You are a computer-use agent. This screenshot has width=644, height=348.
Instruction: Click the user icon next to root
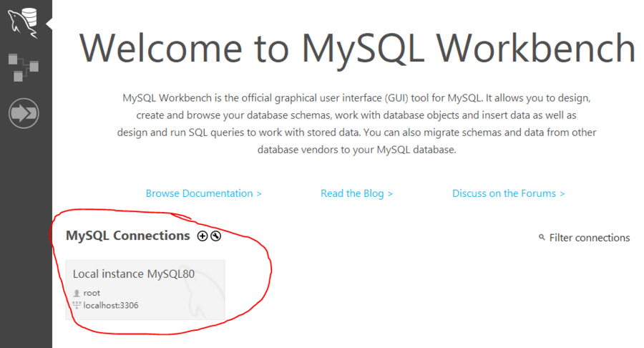click(x=77, y=294)
